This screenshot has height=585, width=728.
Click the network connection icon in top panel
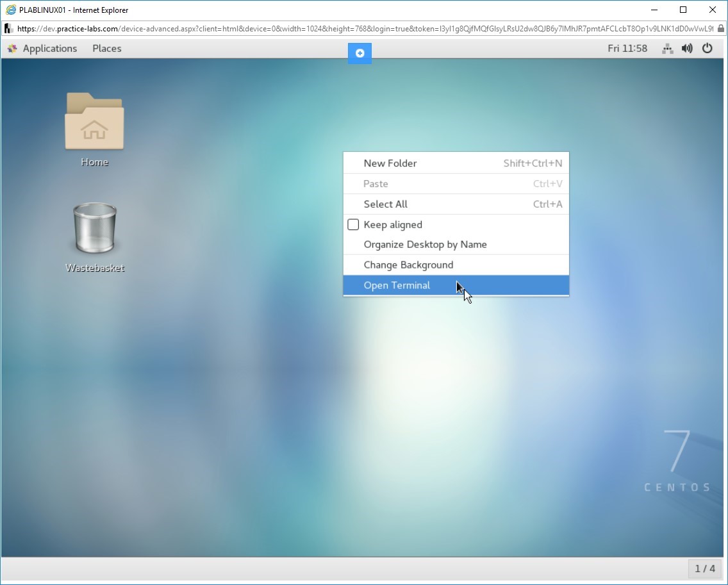coord(667,48)
